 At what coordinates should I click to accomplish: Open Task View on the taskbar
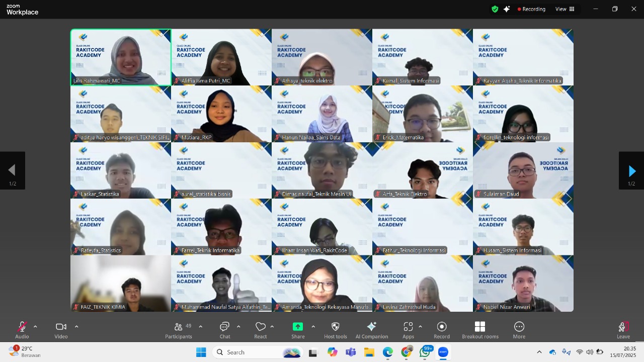point(313,352)
